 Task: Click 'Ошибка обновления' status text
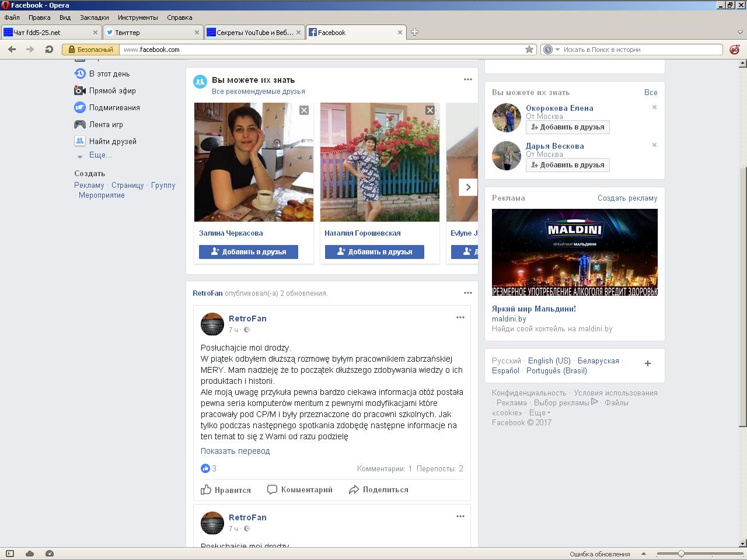[600, 554]
